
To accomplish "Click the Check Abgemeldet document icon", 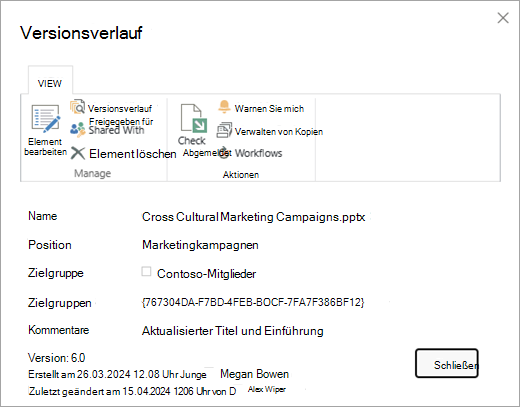I will [x=193, y=119].
